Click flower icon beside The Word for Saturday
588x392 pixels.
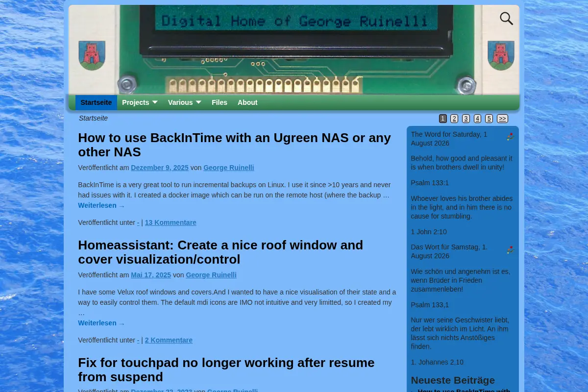(x=510, y=137)
